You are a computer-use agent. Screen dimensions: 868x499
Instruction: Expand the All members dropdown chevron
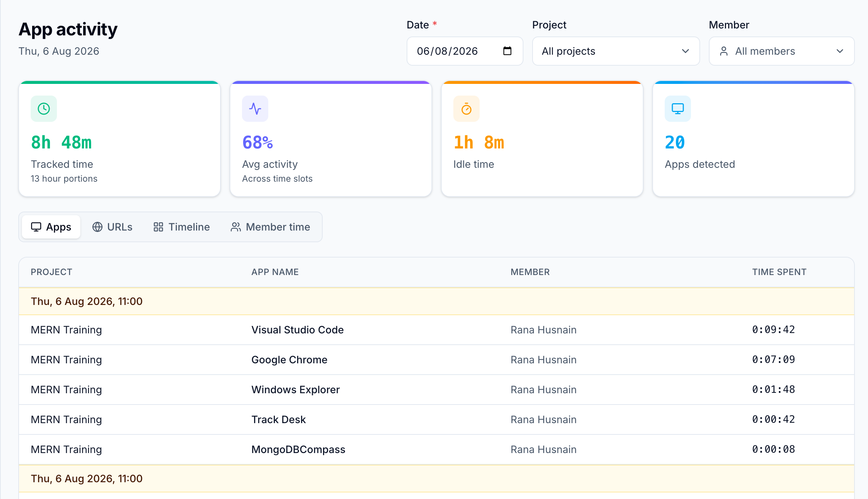point(840,51)
